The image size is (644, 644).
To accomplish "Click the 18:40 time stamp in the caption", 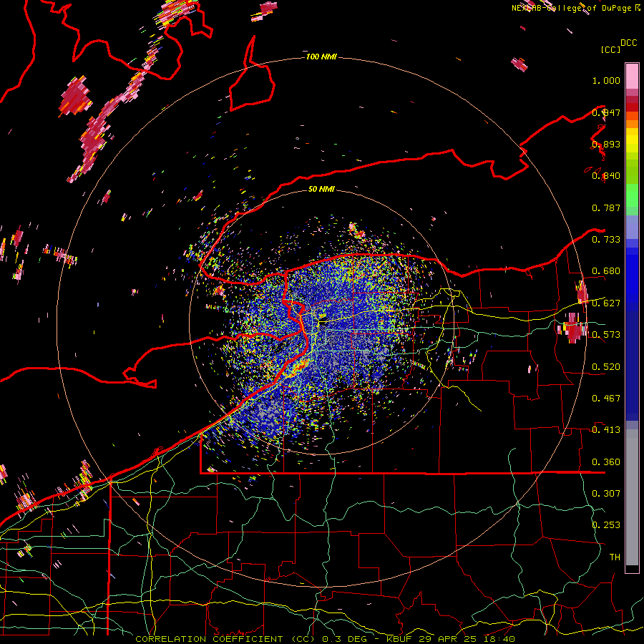I will tap(501, 639).
